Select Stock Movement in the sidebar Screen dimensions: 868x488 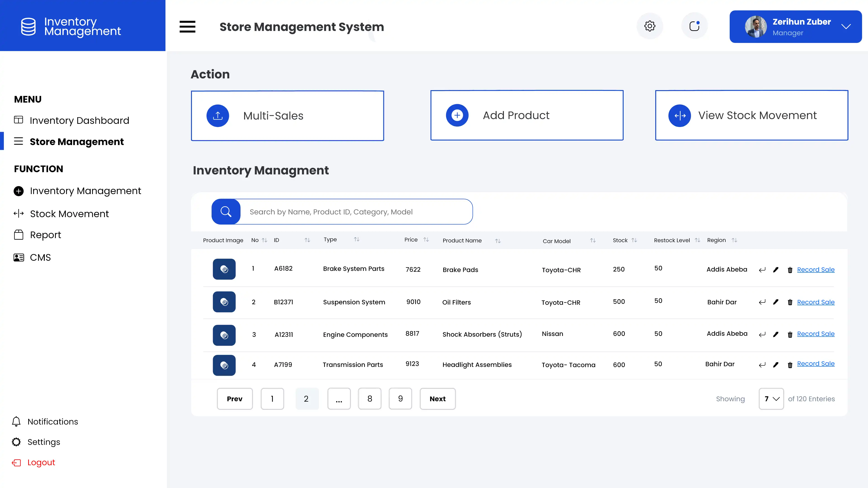[x=69, y=213]
